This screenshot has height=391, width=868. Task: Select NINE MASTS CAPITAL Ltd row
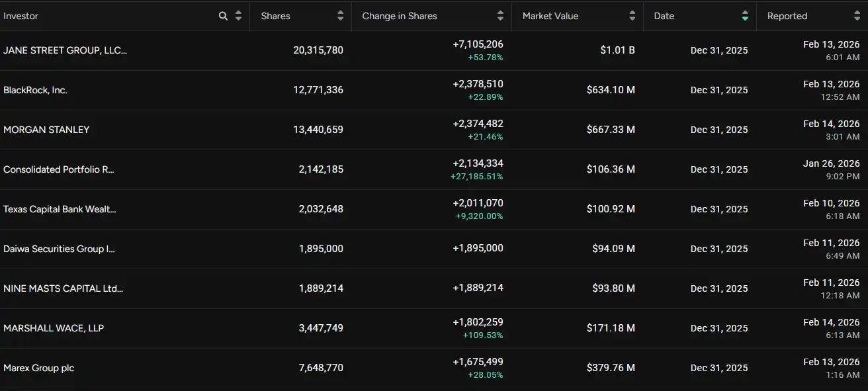pos(63,288)
